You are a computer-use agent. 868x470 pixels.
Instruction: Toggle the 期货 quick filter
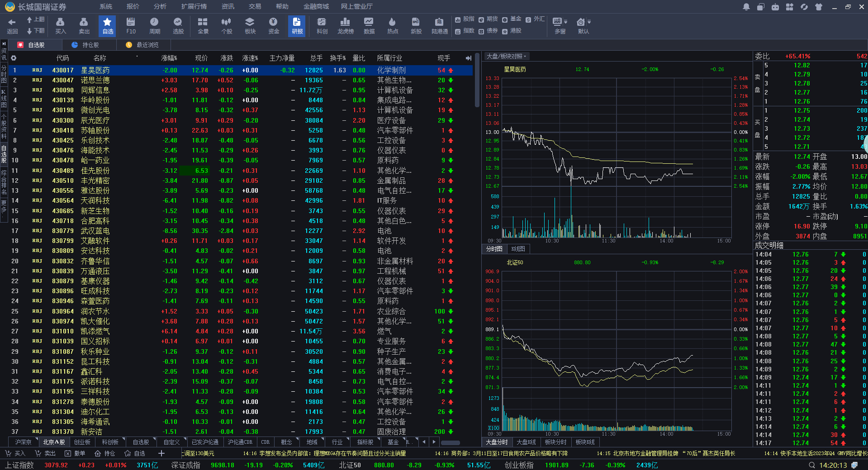point(488,19)
